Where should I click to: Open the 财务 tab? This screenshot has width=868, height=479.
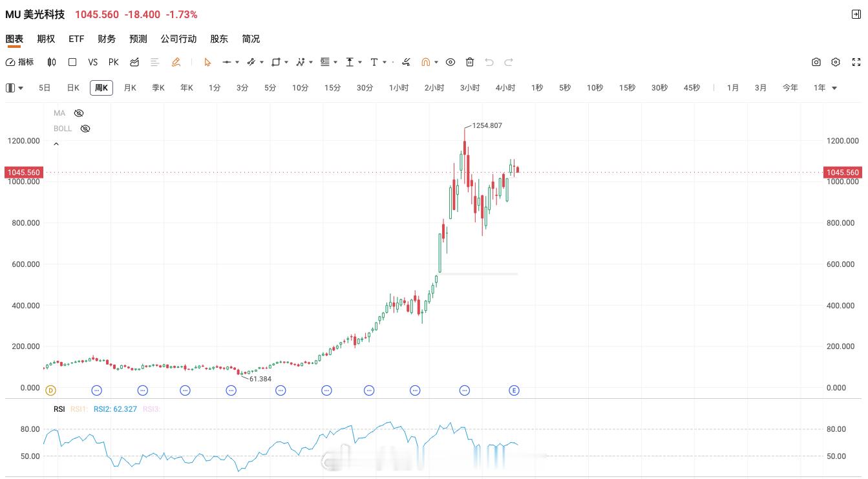click(x=107, y=39)
